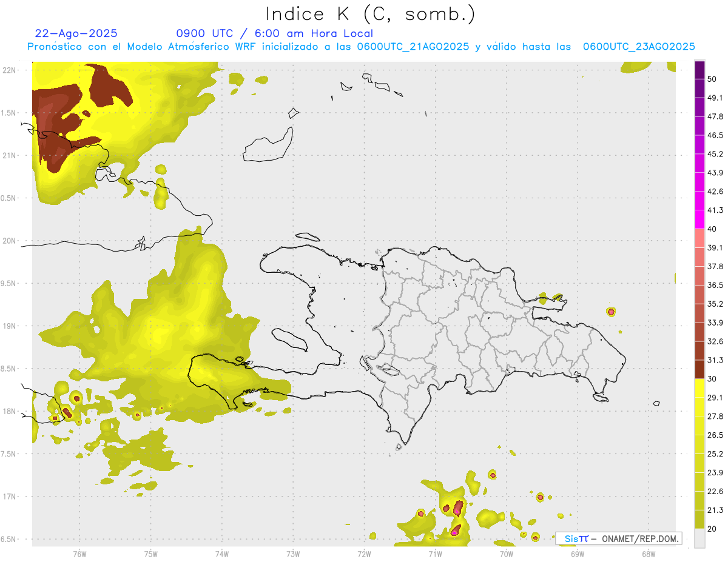Click the "37.8" color scale value
The width and height of the screenshot is (728, 562).
715,266
